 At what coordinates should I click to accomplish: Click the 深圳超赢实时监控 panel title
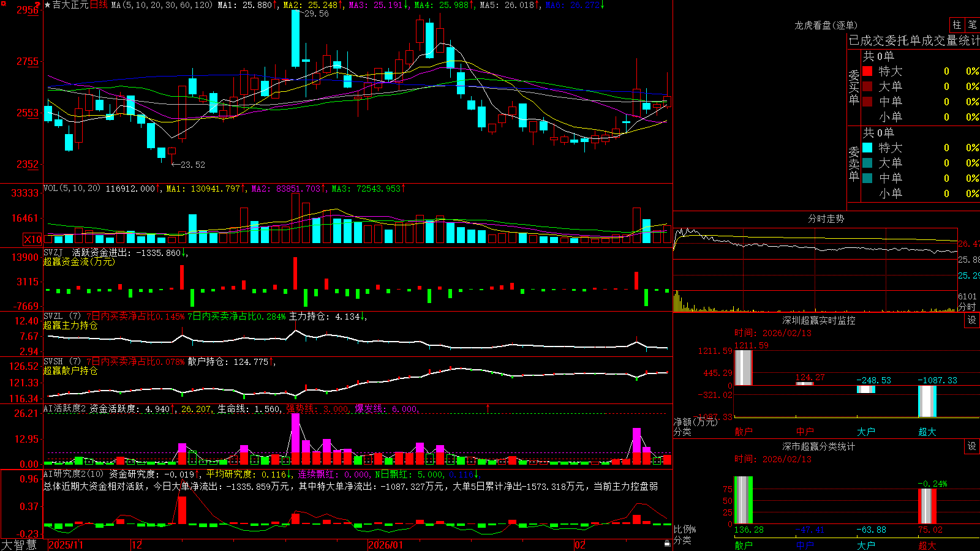tap(819, 320)
